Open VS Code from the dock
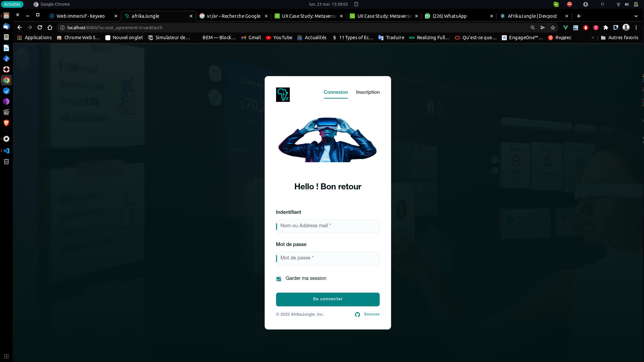Viewport: 644px width, 362px height. (x=6, y=151)
